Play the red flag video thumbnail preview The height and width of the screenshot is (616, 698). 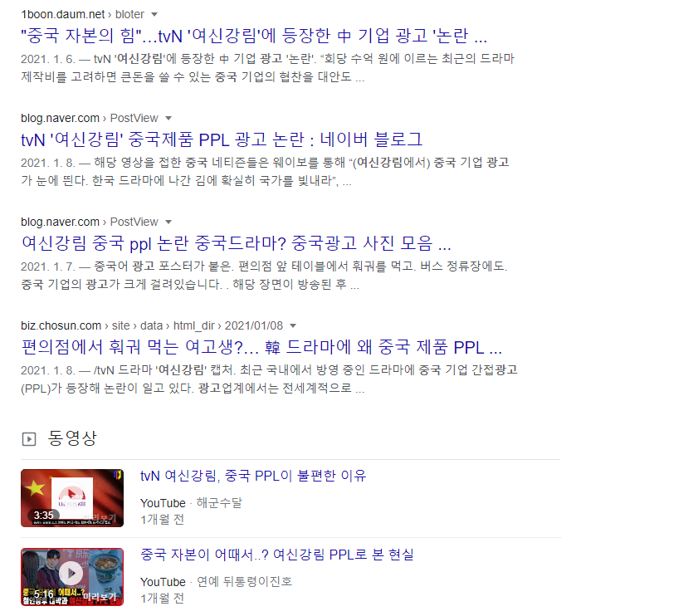click(72, 498)
